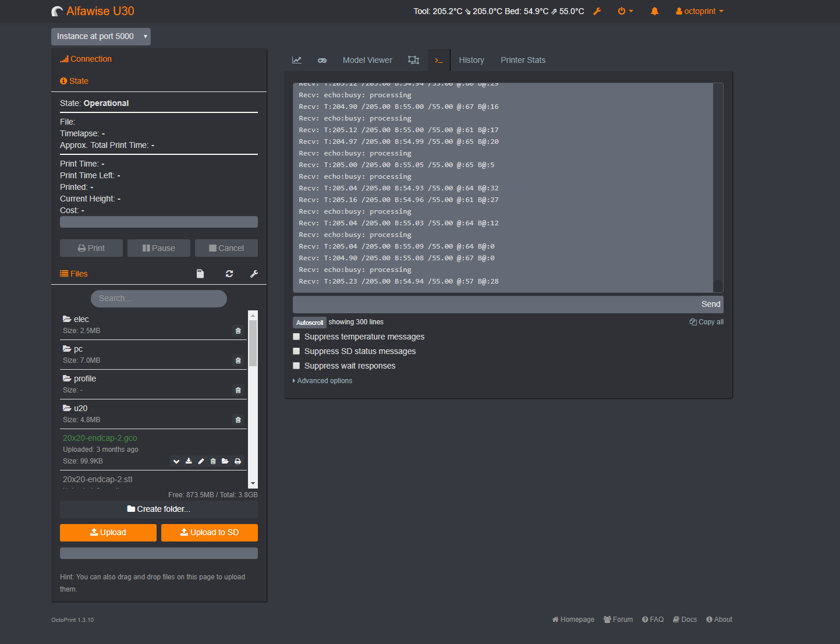Open the GCode Viewer tab icon

pos(413,60)
